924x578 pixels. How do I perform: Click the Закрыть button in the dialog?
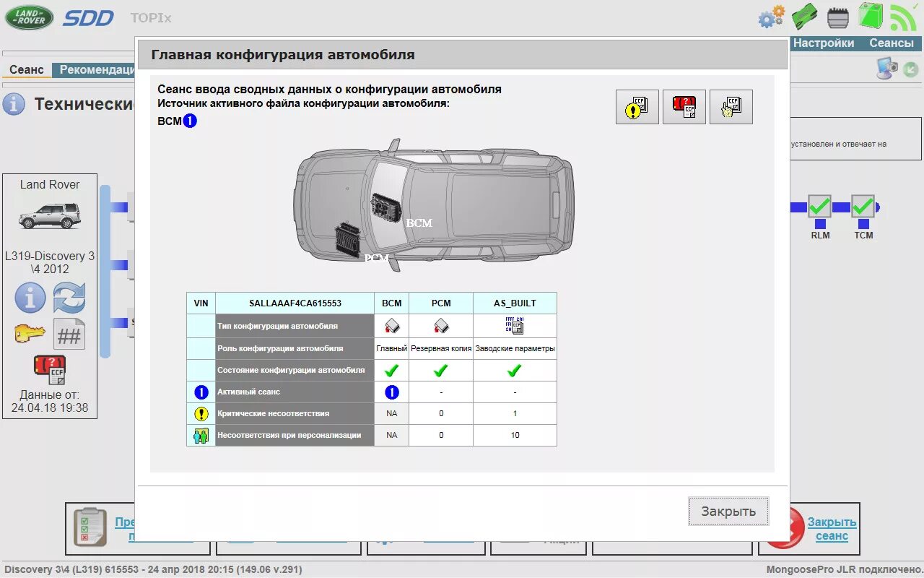pos(728,511)
